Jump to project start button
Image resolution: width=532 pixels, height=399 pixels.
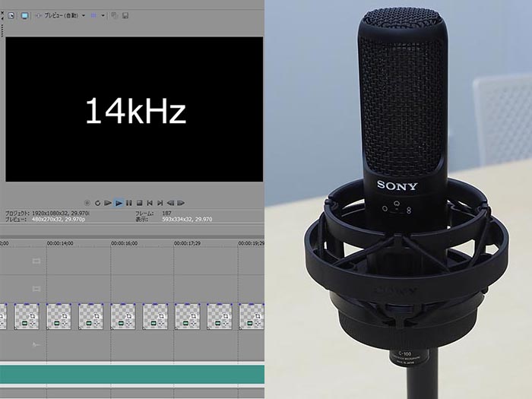pos(150,203)
